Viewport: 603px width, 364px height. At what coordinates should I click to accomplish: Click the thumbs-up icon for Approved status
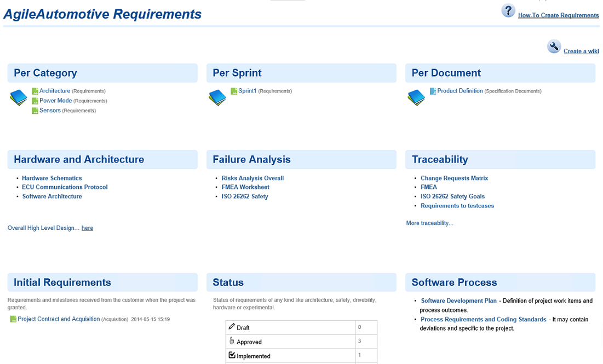click(232, 340)
